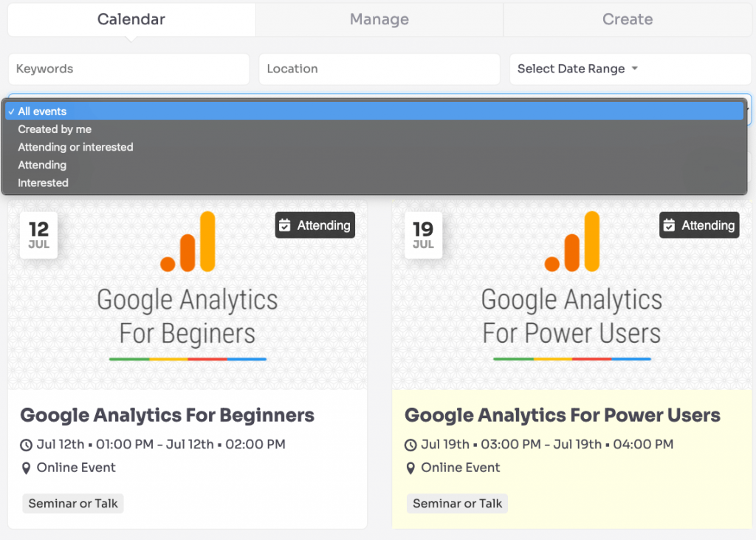
Task: Click the clock icon on Beginners event
Action: [26, 445]
